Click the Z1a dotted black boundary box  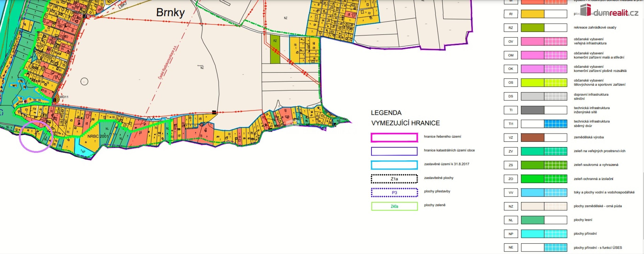(x=394, y=179)
